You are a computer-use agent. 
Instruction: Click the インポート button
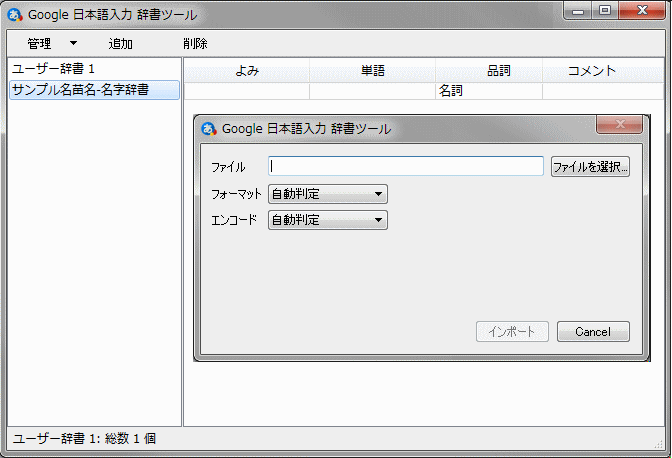coord(512,332)
